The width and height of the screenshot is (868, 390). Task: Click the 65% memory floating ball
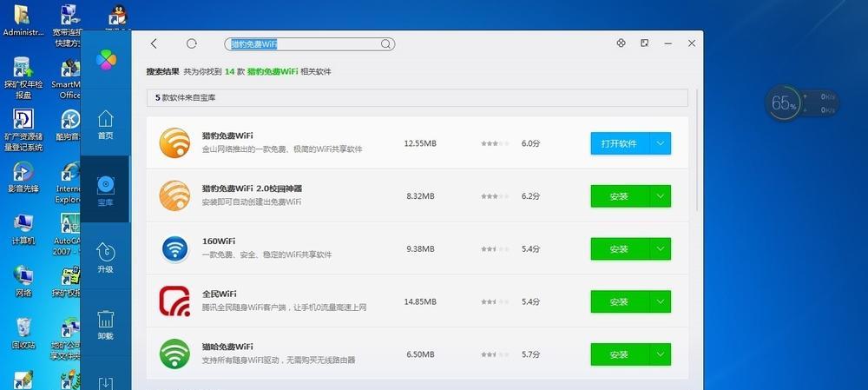pyautogui.click(x=783, y=104)
